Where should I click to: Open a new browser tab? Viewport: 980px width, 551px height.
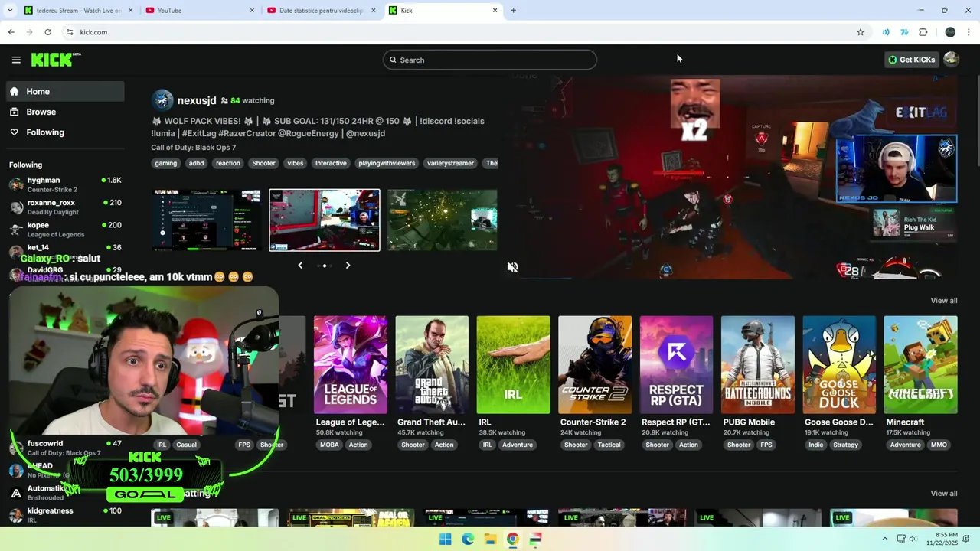[x=513, y=11]
